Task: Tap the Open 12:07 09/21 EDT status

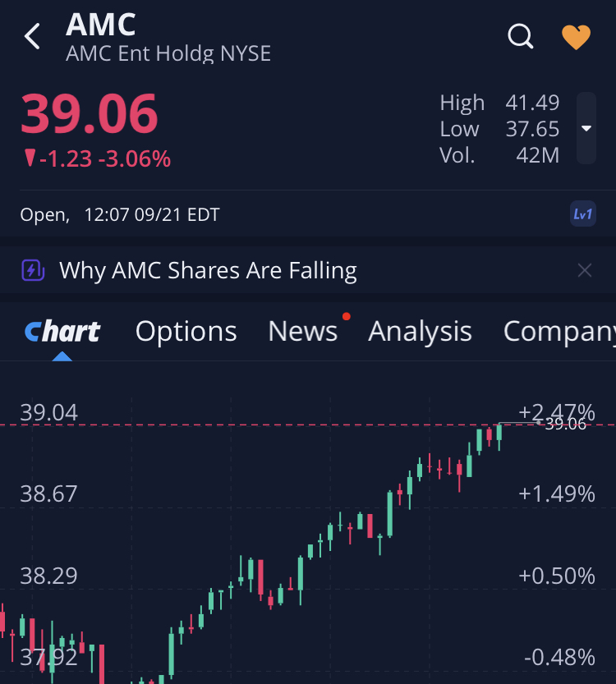Action: point(120,215)
